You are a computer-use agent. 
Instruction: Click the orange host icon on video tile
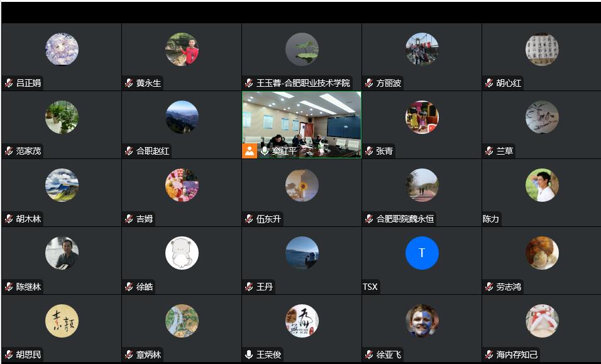click(250, 151)
